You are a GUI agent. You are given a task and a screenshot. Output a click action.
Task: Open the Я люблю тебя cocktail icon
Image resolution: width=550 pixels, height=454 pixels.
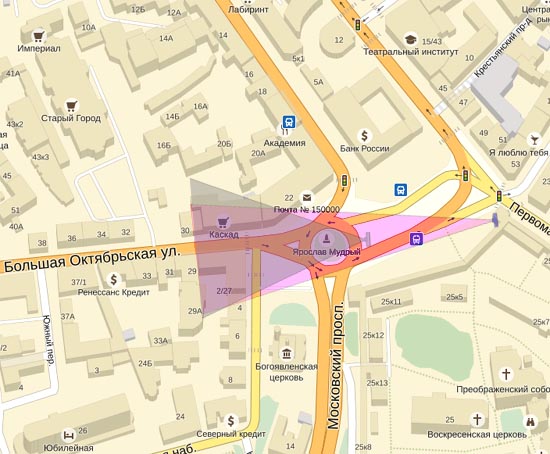(535, 139)
